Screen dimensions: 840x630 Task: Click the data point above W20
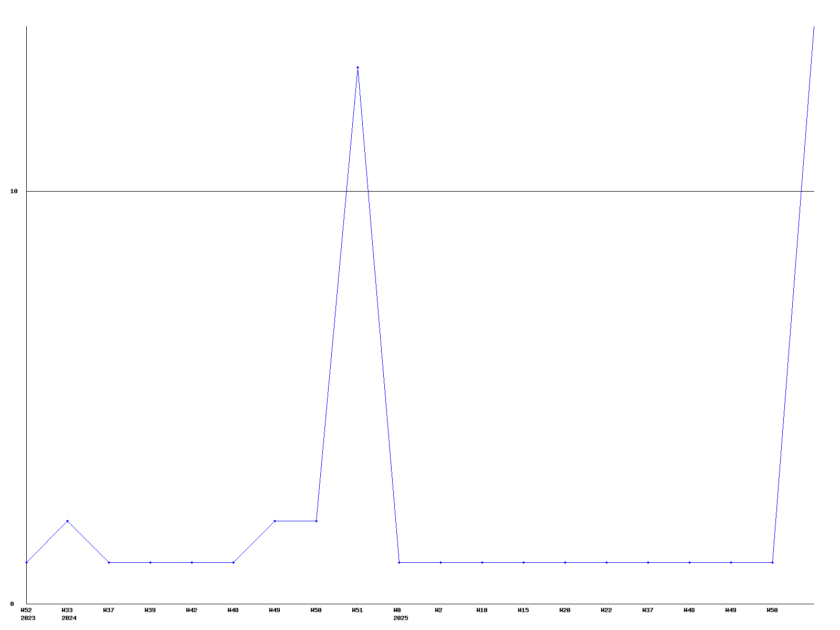(565, 562)
